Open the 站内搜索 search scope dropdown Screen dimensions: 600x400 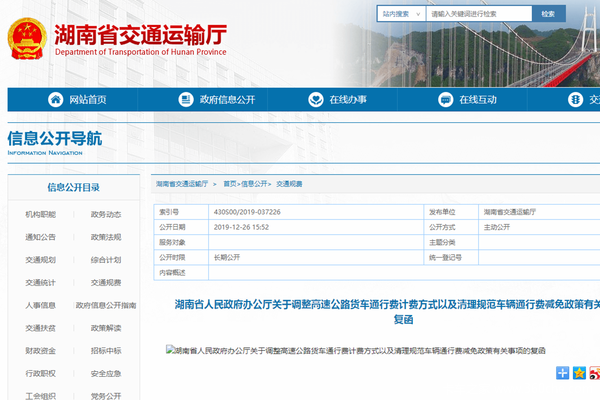(x=400, y=14)
